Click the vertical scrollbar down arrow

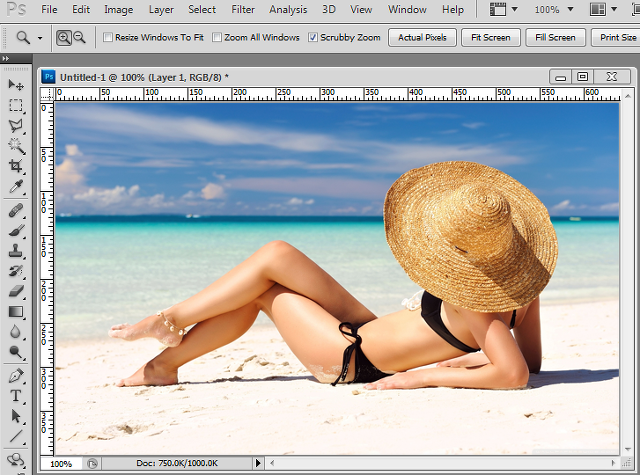click(628, 449)
